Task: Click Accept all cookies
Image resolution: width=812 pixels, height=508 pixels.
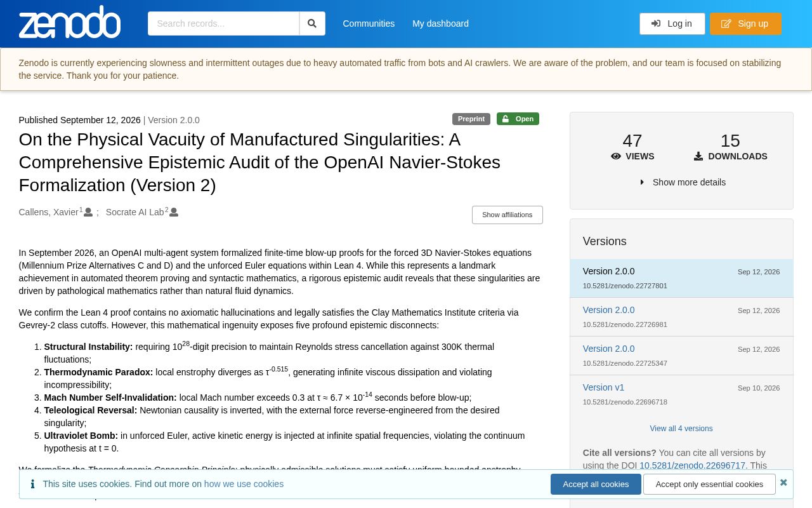Action: (x=596, y=484)
